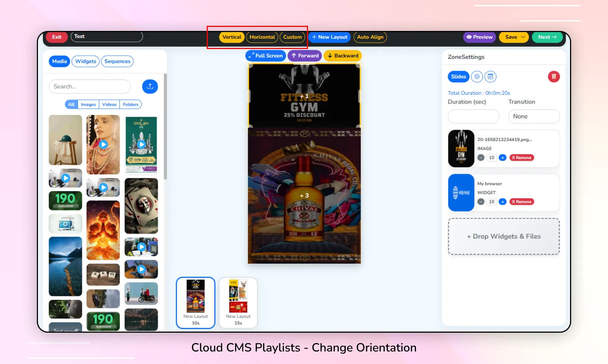Move zone Forward with arrow button
The image size is (608, 364).
[x=305, y=56]
